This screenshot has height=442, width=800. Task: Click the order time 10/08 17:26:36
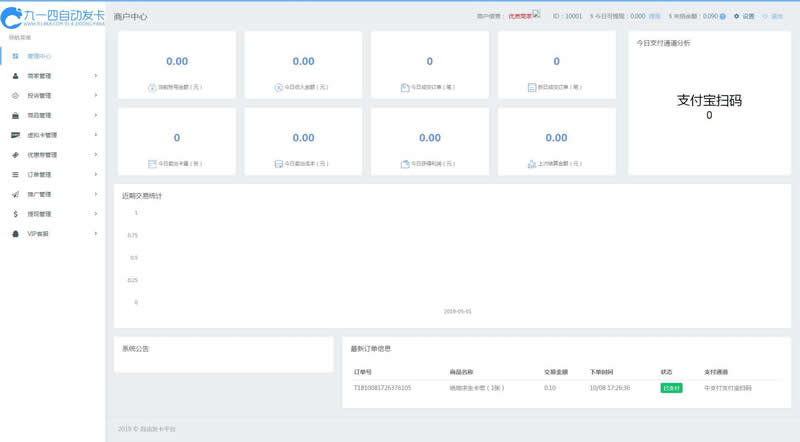click(610, 388)
